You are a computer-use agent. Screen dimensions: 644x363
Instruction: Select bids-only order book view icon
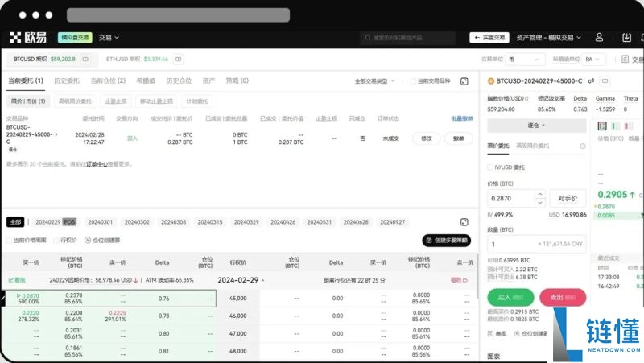point(615,126)
